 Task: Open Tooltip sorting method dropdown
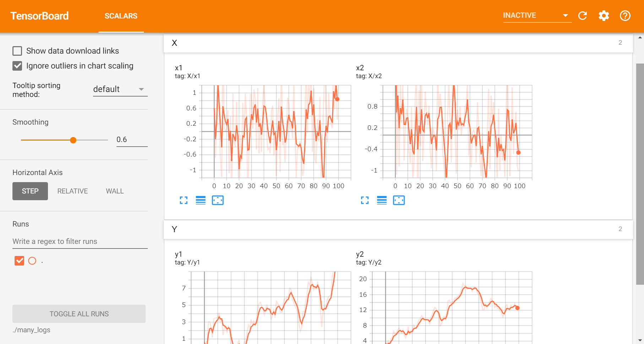(x=120, y=89)
